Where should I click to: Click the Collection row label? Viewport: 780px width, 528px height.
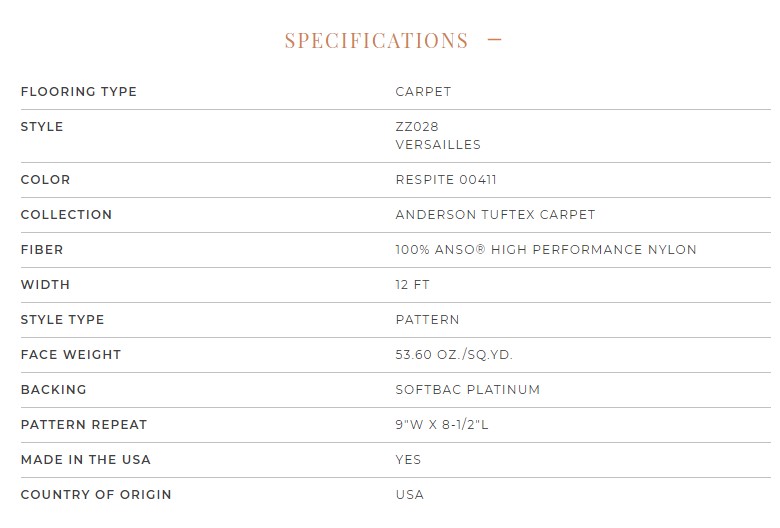[x=66, y=214]
